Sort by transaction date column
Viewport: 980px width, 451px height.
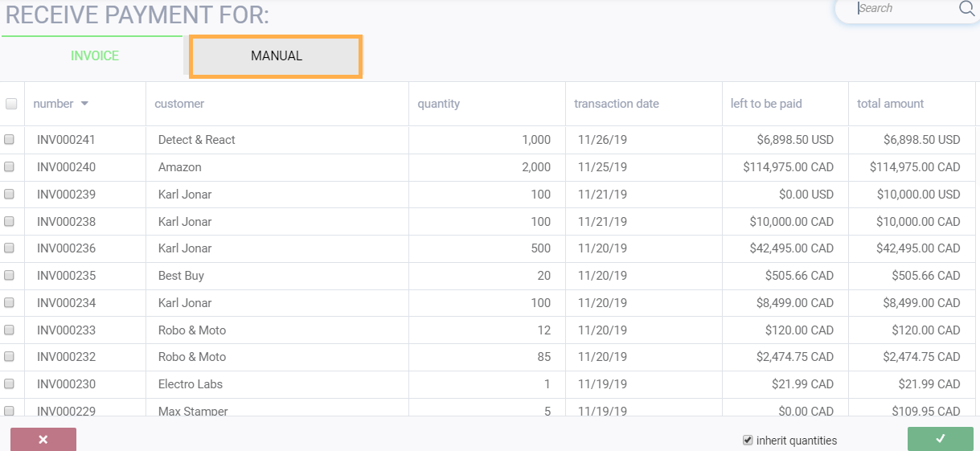pos(616,104)
